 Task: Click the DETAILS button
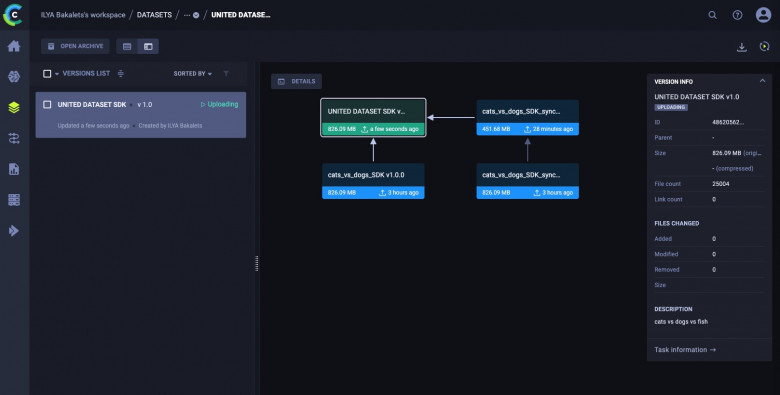pyautogui.click(x=296, y=81)
